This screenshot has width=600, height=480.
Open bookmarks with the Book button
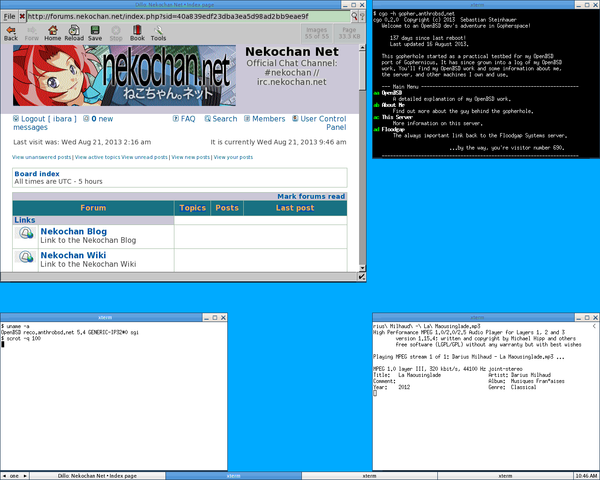pyautogui.click(x=137, y=33)
